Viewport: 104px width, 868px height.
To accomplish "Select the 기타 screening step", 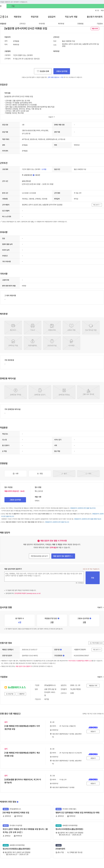I will coord(88,473).
